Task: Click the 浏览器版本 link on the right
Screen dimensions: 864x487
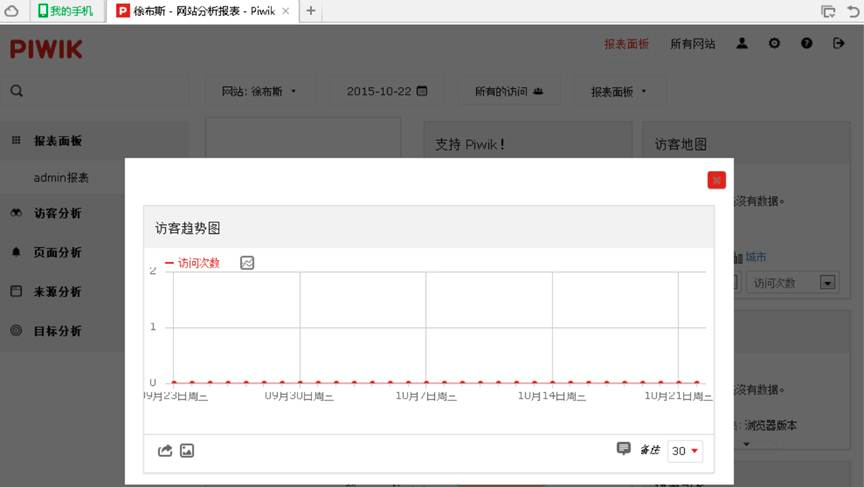Action: 771,425
